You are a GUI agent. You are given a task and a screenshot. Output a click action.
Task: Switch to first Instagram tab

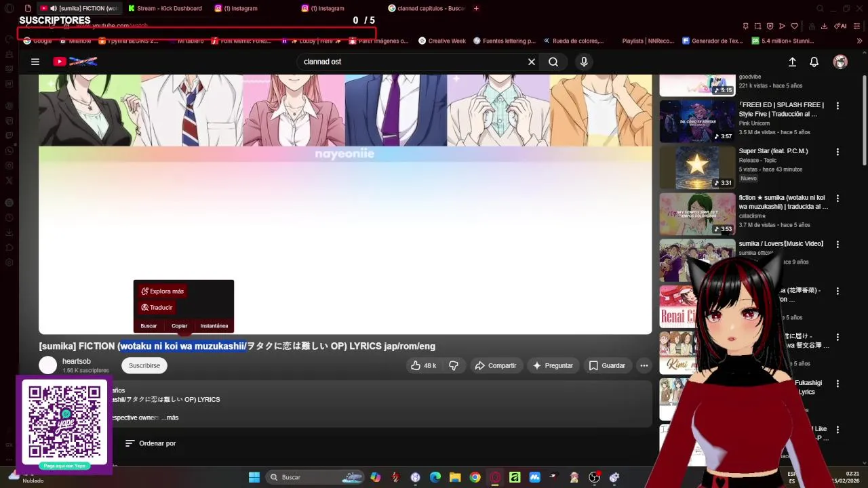(236, 8)
